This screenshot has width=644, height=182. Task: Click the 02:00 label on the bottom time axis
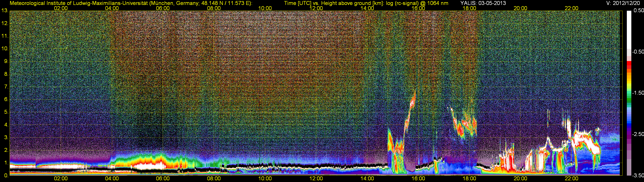tap(61, 179)
